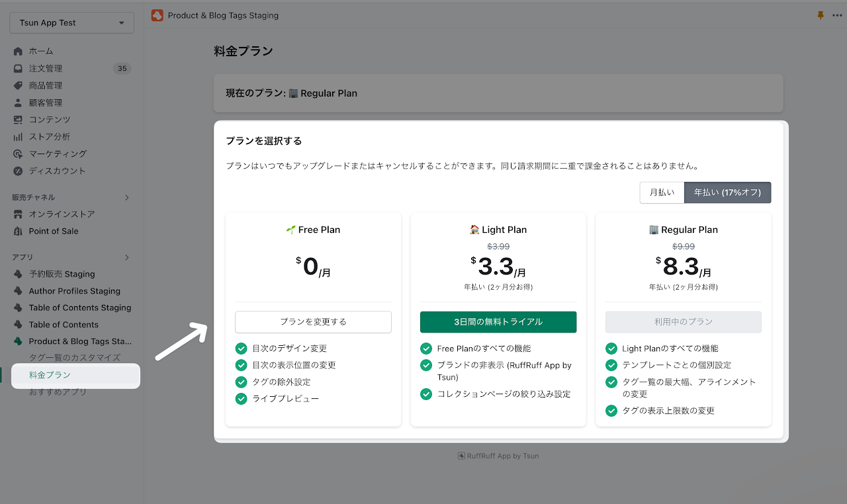The image size is (847, 504).
Task: Click the content icon in sidebar
Action: [18, 120]
